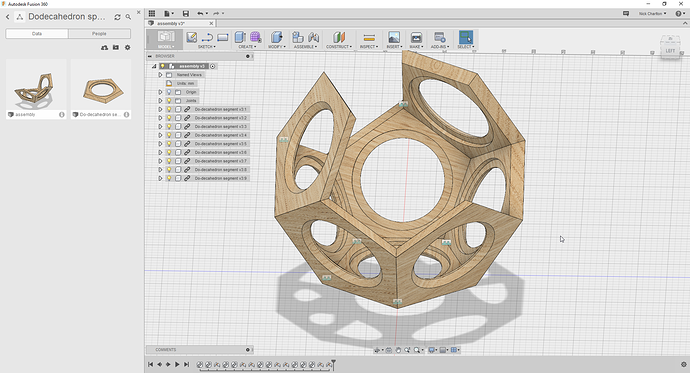This screenshot has height=373, width=690.
Task: Expand the Named Views tree node
Action: 161,75
